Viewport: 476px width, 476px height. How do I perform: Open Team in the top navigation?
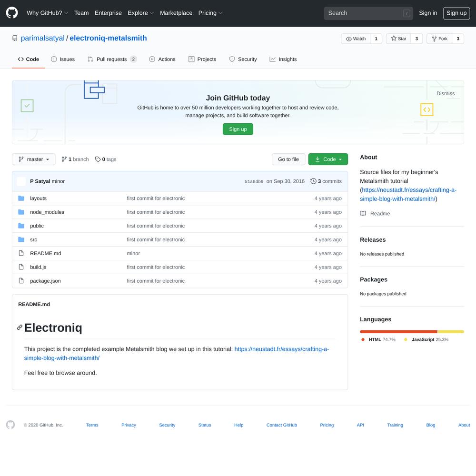point(81,13)
